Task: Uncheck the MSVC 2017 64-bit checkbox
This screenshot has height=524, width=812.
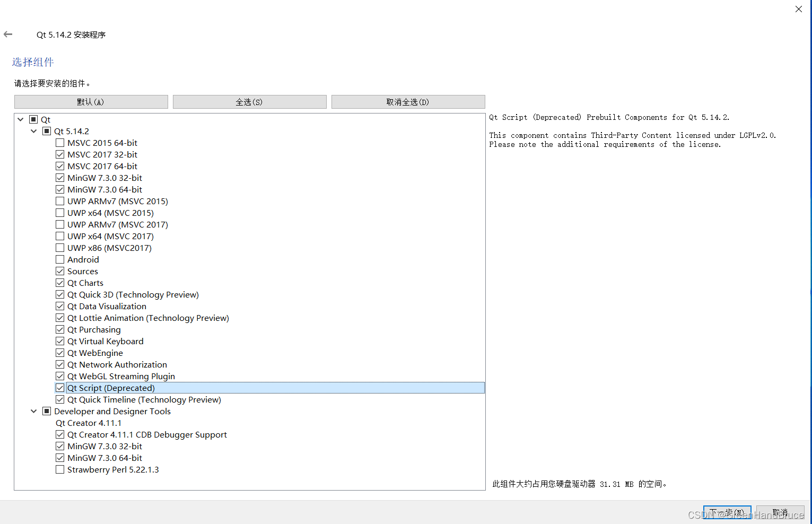Action: tap(60, 166)
